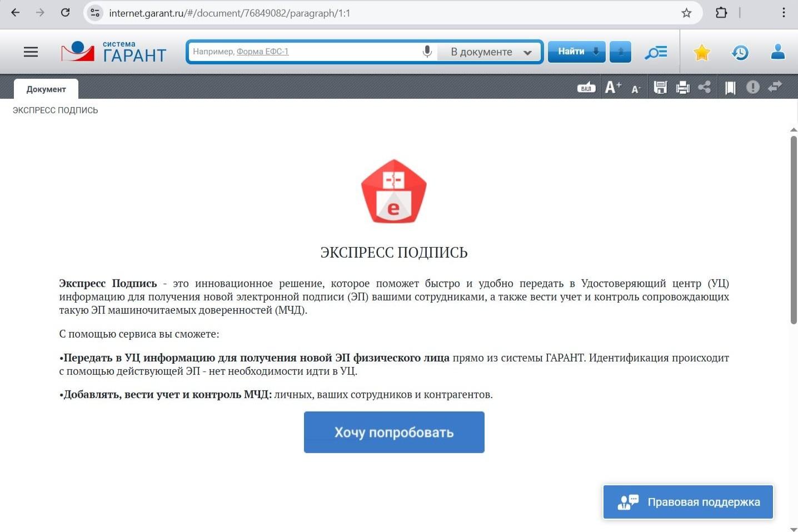Print the document
Viewport: 798px width, 532px height.
click(682, 87)
